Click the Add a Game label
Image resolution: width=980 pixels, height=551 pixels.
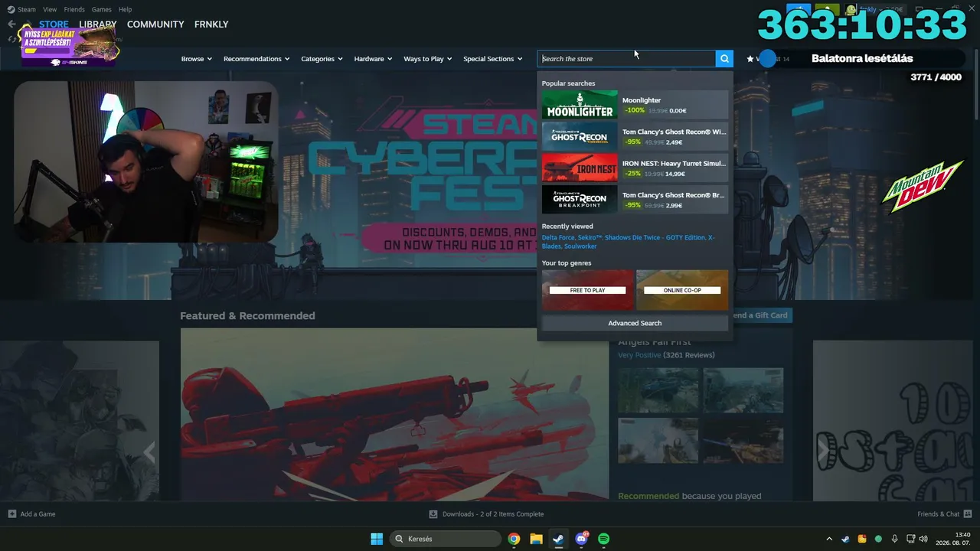(x=38, y=514)
